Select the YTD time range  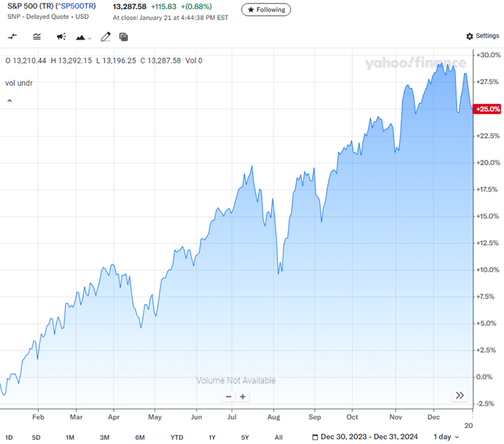(177, 438)
